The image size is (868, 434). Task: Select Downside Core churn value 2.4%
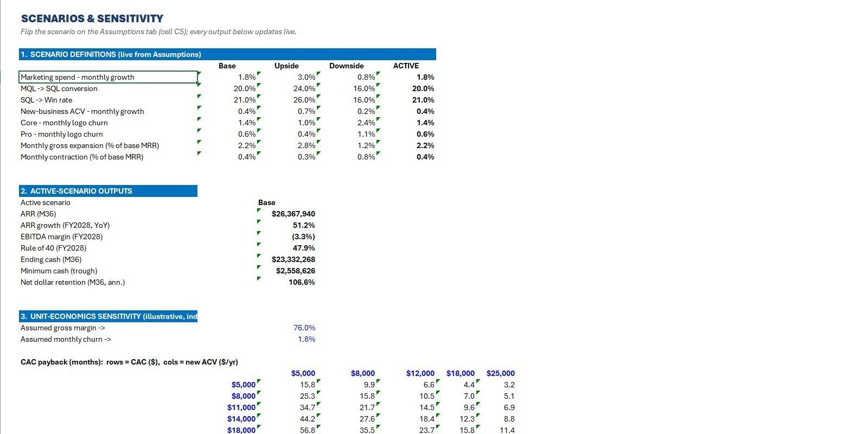coord(366,123)
